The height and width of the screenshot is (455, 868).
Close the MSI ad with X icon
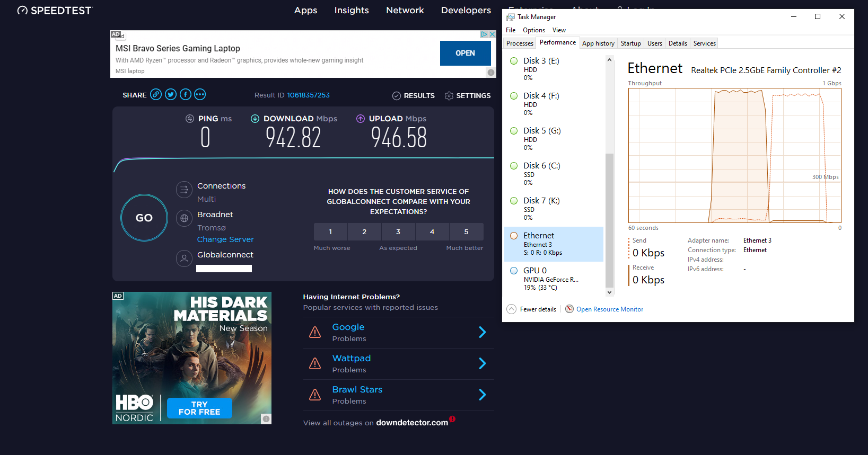pos(492,34)
